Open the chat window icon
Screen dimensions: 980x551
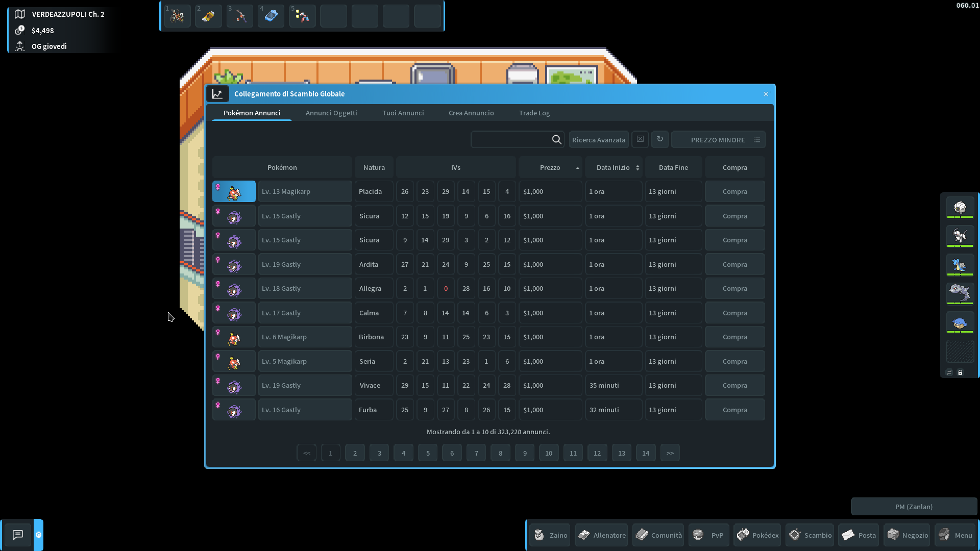coord(18,535)
